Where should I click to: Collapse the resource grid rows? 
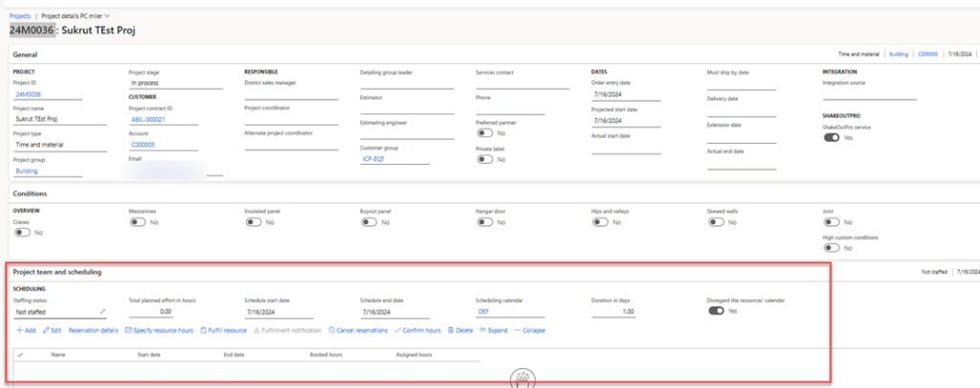click(529, 330)
